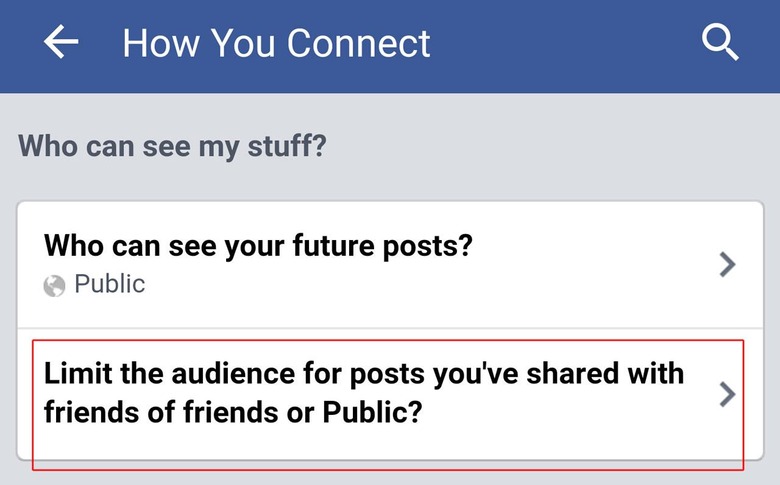
Task: Go back using the left arrow
Action: click(x=61, y=42)
